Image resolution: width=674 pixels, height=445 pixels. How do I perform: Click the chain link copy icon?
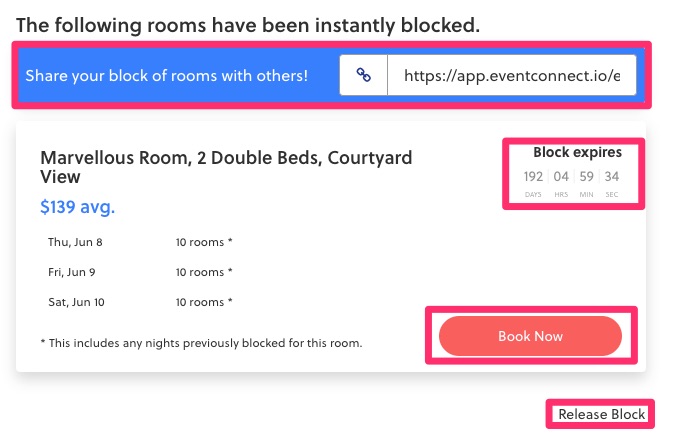pyautogui.click(x=364, y=76)
